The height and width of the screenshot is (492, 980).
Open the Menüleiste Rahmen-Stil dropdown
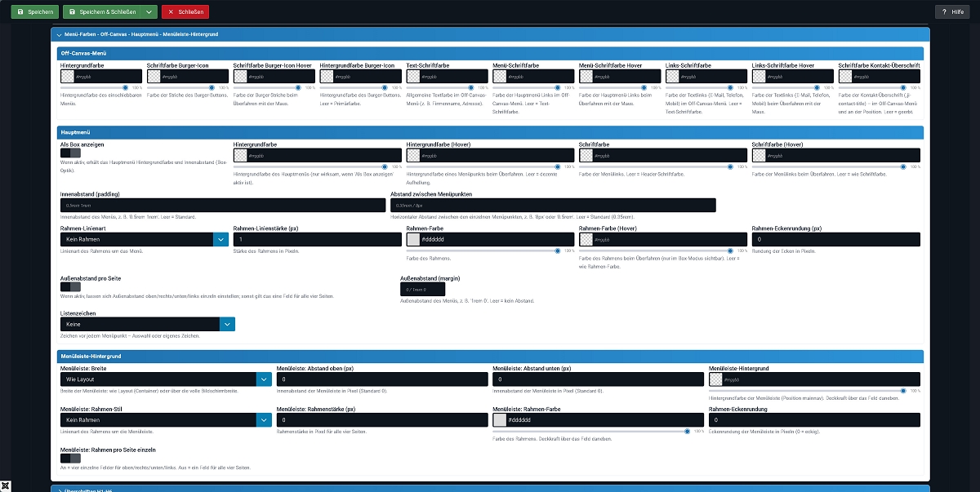[166, 420]
